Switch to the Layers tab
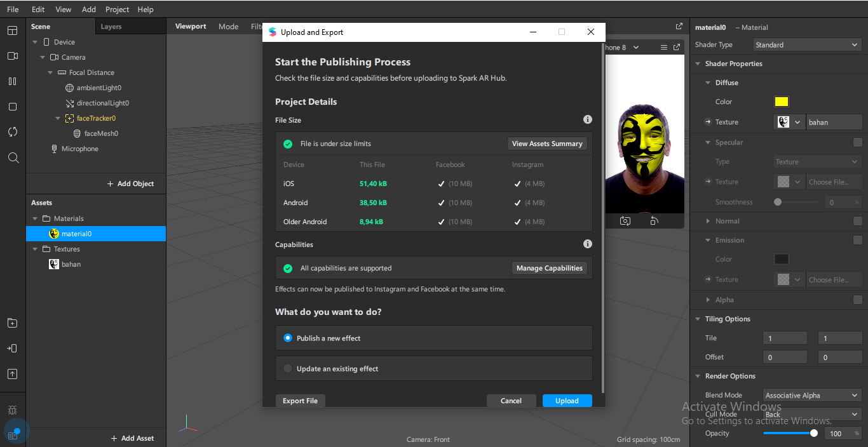The width and height of the screenshot is (868, 447). tap(111, 27)
